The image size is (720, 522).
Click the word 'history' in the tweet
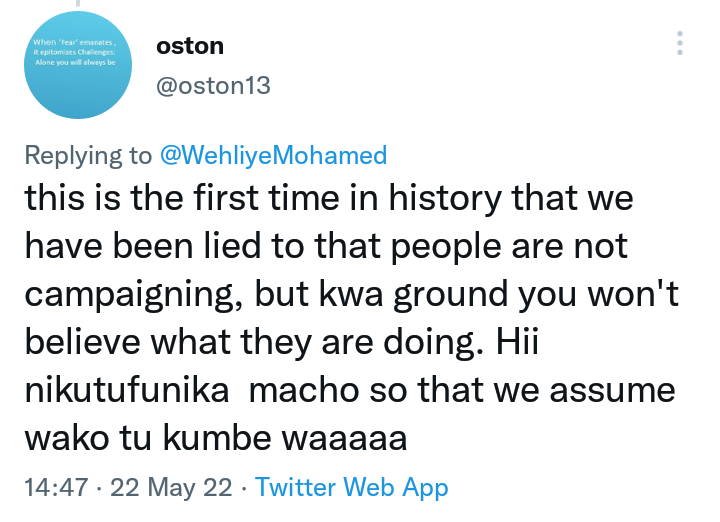[x=445, y=198]
